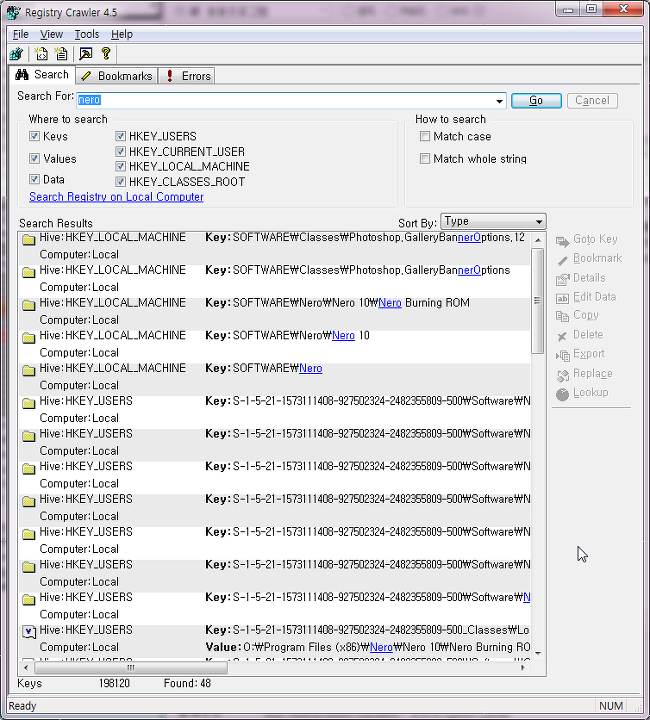Click the Goto Key icon
Screen dimensions: 650x720
562,241
